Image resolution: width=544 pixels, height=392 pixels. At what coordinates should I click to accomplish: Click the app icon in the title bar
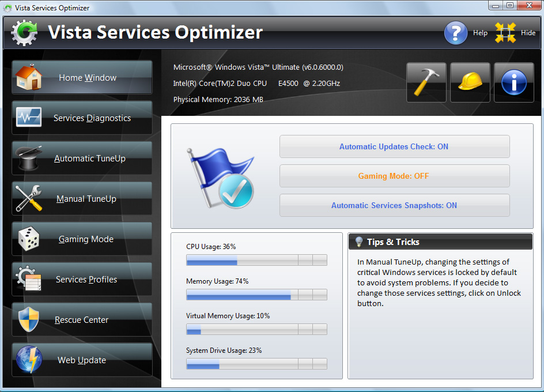tap(7, 7)
